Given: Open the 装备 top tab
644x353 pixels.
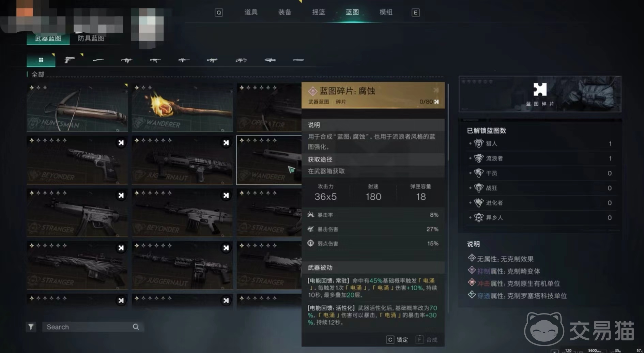Looking at the screenshot, I should tap(285, 12).
